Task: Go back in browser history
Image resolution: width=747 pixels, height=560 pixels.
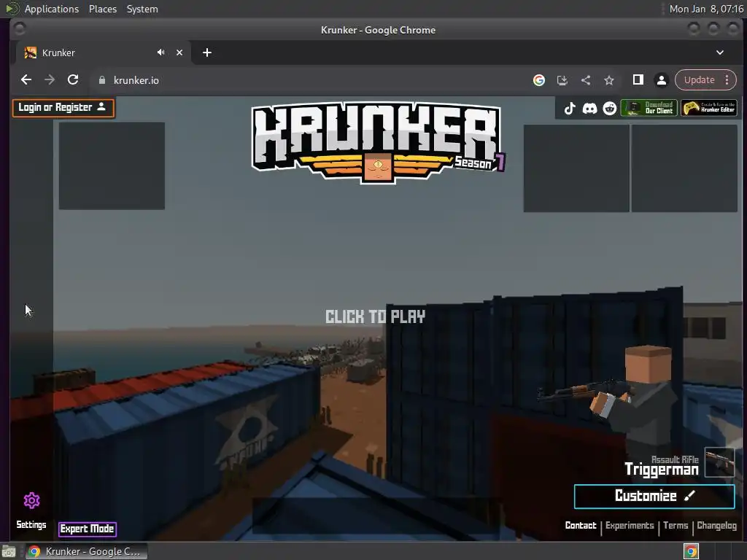Action: pos(26,80)
